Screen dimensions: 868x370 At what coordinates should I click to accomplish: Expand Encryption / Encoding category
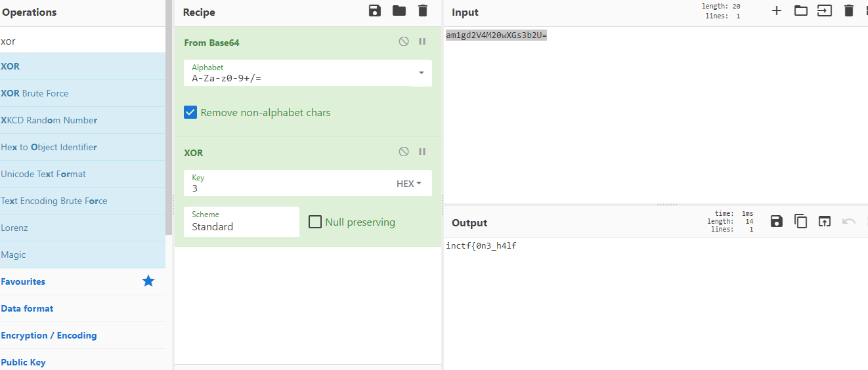[x=49, y=335]
